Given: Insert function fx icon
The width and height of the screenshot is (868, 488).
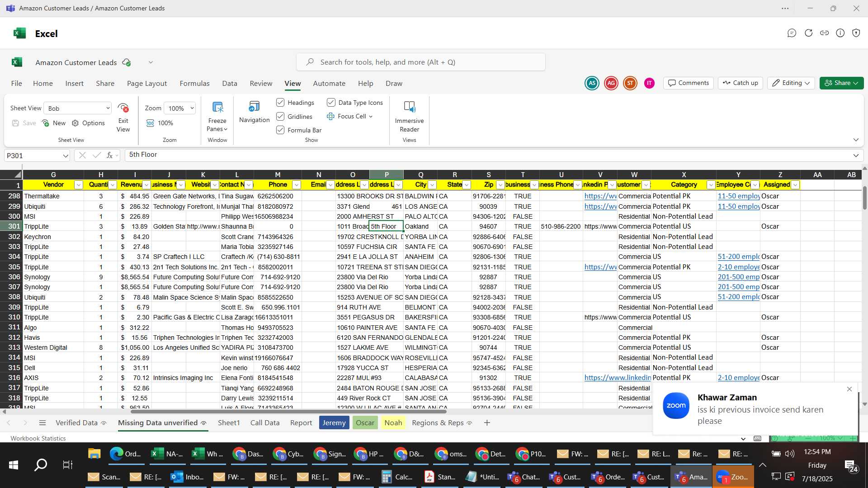Looking at the screenshot, I should 109,155.
